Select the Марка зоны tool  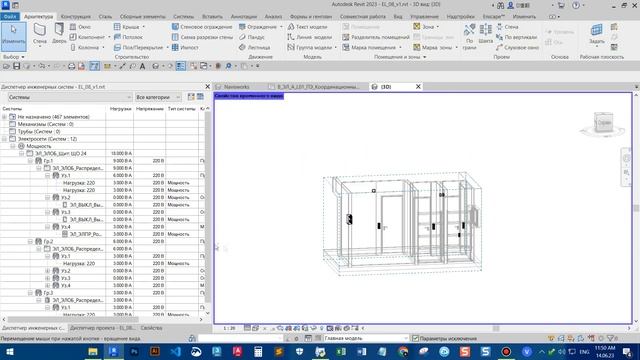(x=433, y=47)
